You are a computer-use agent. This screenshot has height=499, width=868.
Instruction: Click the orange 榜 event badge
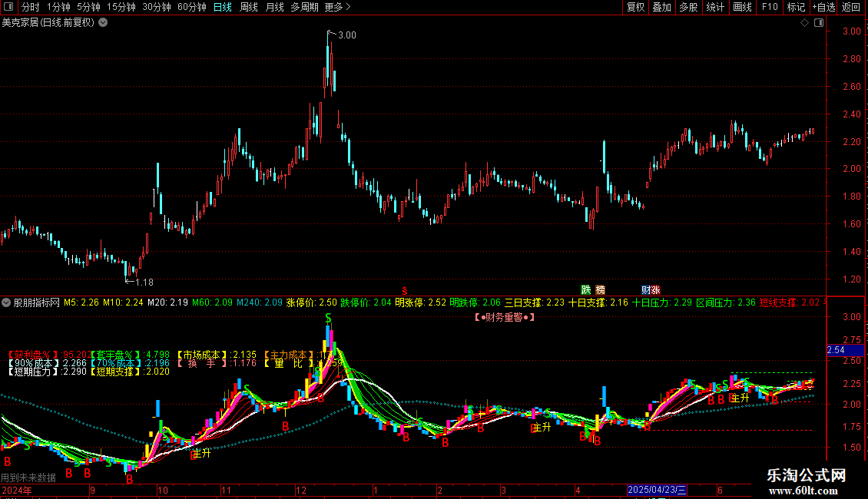pos(601,290)
